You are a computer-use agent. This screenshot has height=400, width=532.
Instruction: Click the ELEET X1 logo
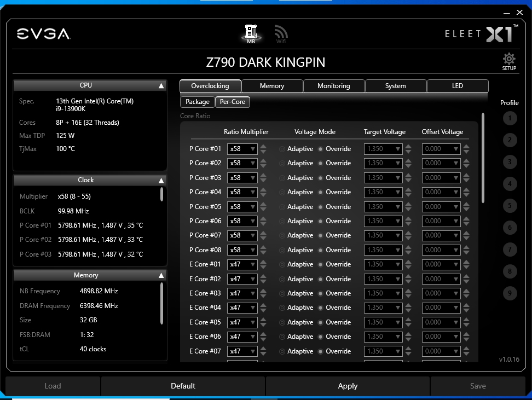click(x=482, y=33)
